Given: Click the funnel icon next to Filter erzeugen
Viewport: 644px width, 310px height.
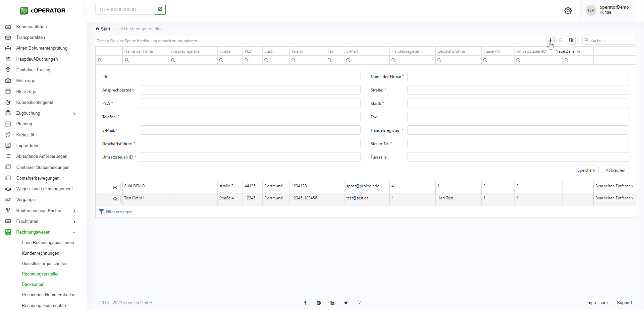Looking at the screenshot, I should 101,211.
